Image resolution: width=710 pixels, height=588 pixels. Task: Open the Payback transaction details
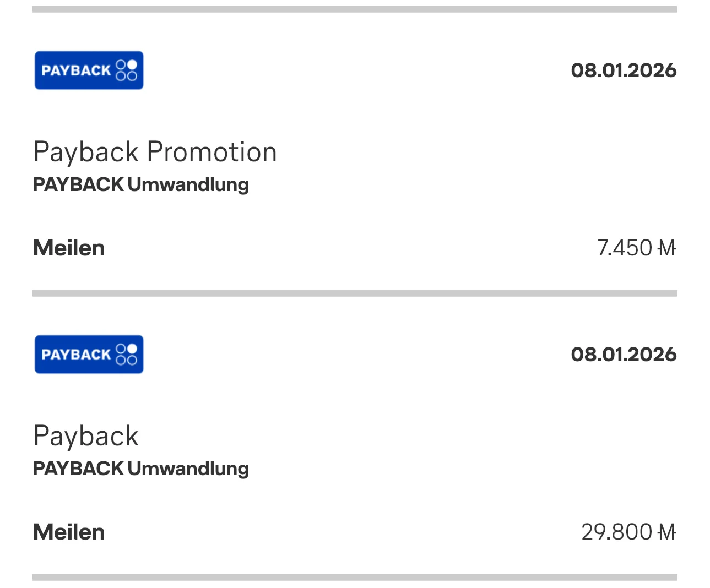click(86, 435)
